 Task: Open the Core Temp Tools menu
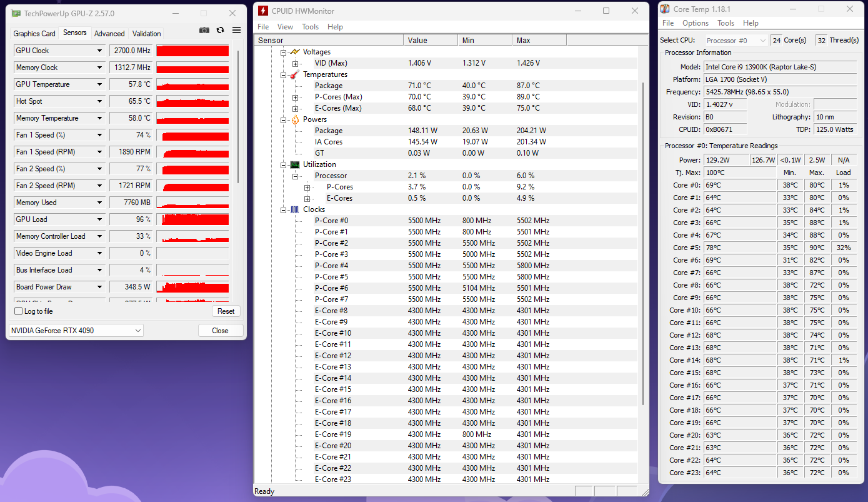[x=726, y=23]
